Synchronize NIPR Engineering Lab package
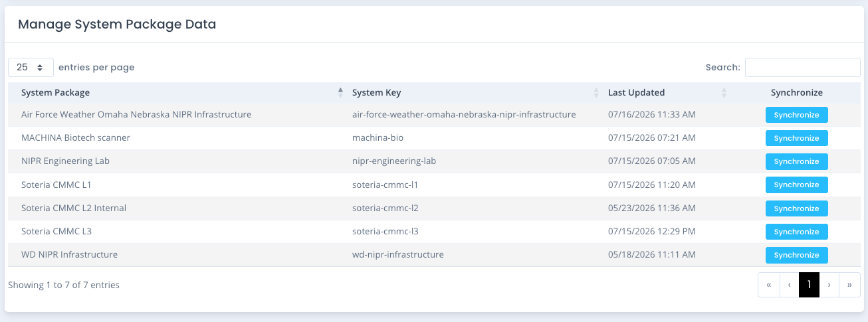 click(796, 161)
